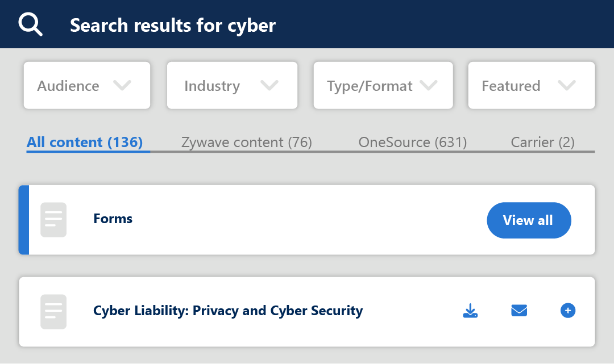Open Cyber Liability: Privacy and Cyber Security link
The image size is (614, 364).
pos(227,311)
